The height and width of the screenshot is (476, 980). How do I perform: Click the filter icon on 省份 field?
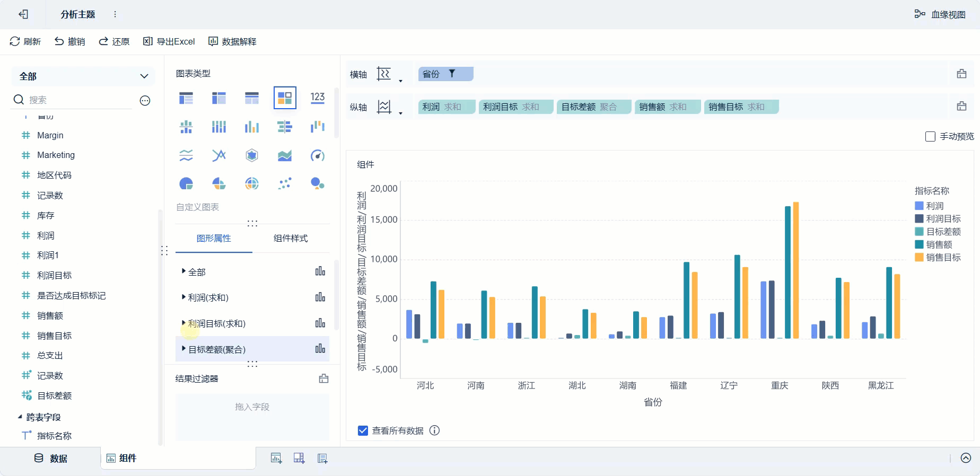pos(452,74)
